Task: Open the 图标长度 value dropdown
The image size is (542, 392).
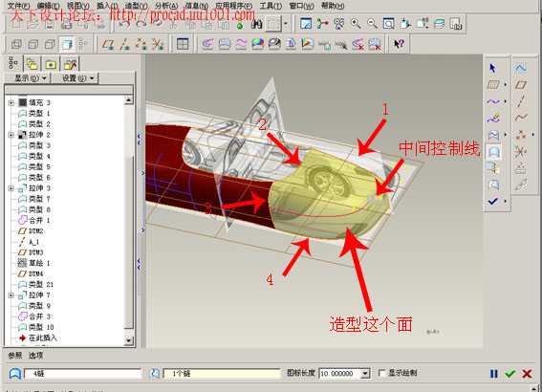Action: (365, 374)
